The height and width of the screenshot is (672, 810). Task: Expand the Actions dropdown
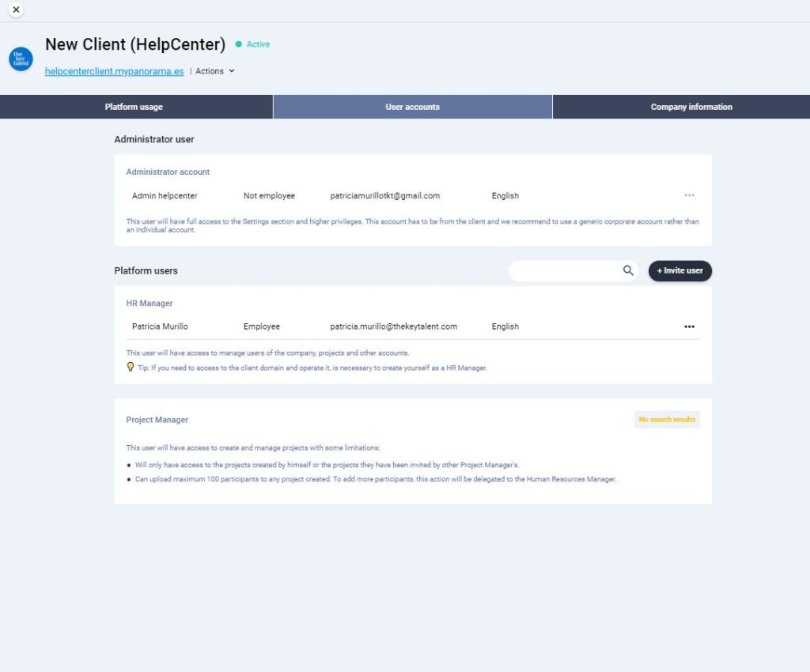(x=215, y=71)
